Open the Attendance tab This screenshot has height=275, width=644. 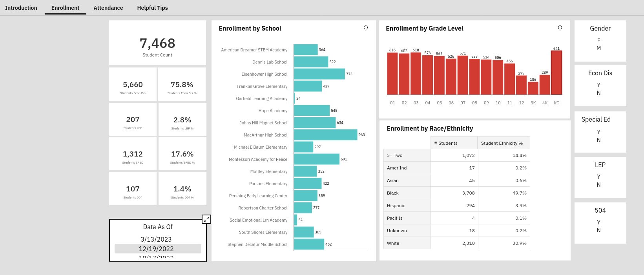(108, 8)
